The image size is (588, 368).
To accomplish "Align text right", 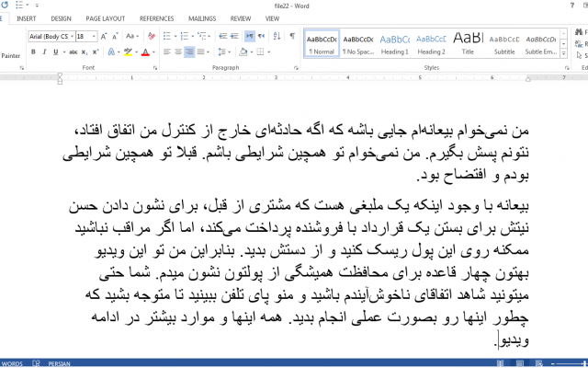I will (189, 52).
